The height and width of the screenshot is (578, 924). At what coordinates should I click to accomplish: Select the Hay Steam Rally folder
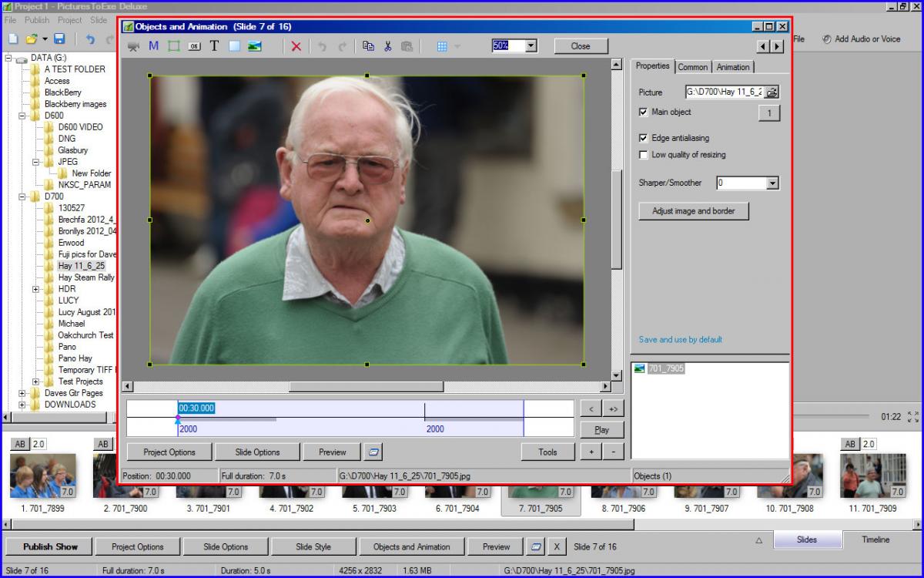[x=86, y=277]
